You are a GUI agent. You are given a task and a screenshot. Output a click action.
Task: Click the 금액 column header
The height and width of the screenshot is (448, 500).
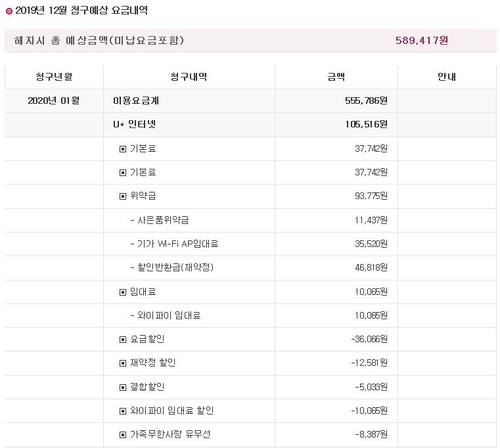click(336, 78)
